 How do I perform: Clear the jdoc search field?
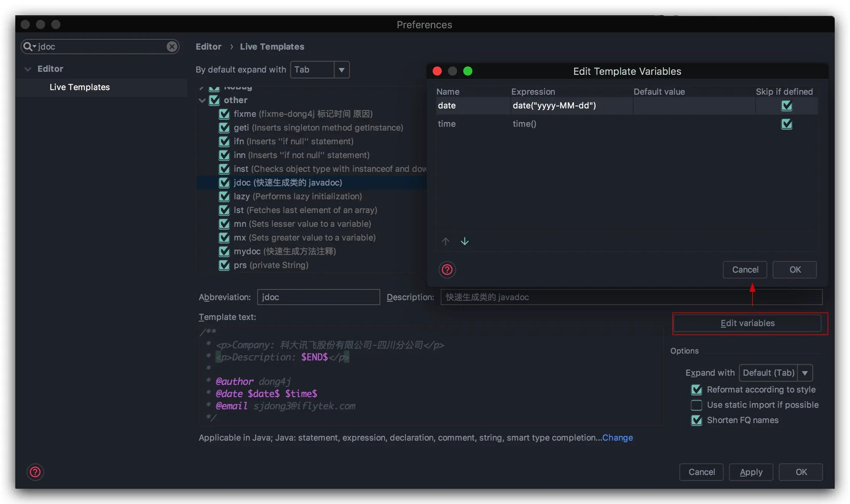click(172, 47)
